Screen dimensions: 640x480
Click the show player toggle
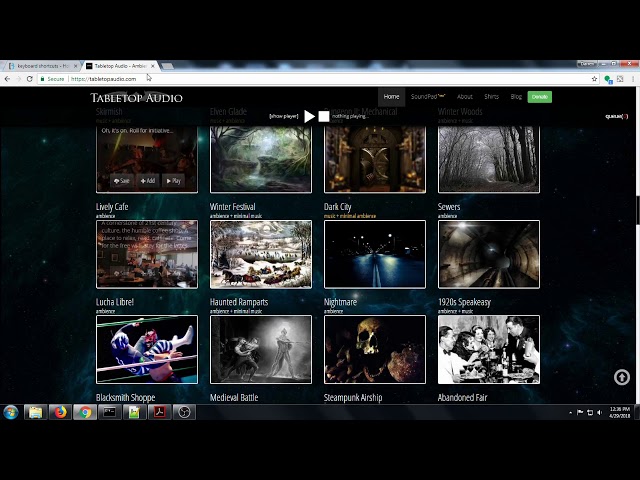tap(284, 116)
